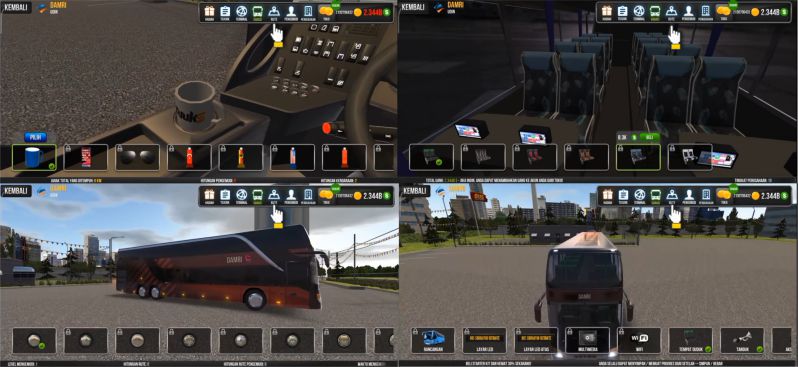Click KEMBALI in bus front-view panel
The height and width of the screenshot is (367, 798).
(x=415, y=191)
